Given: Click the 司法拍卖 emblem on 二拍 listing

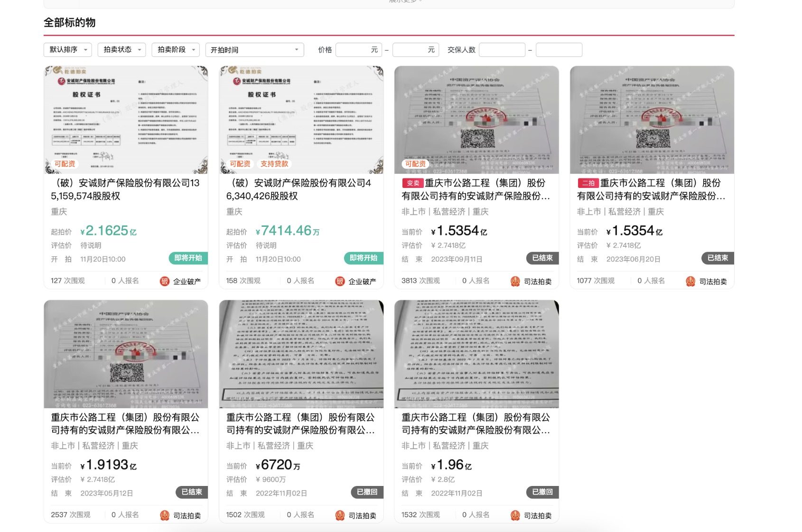Looking at the screenshot, I should (x=690, y=281).
